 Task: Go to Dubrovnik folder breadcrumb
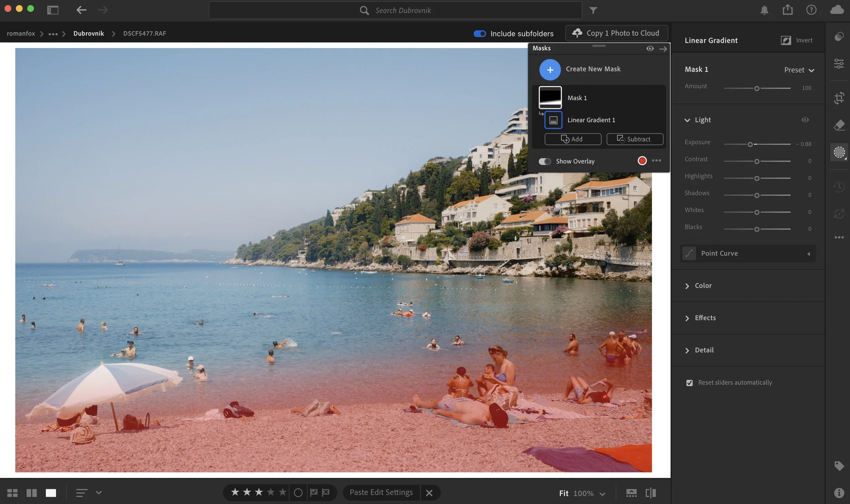click(x=89, y=33)
